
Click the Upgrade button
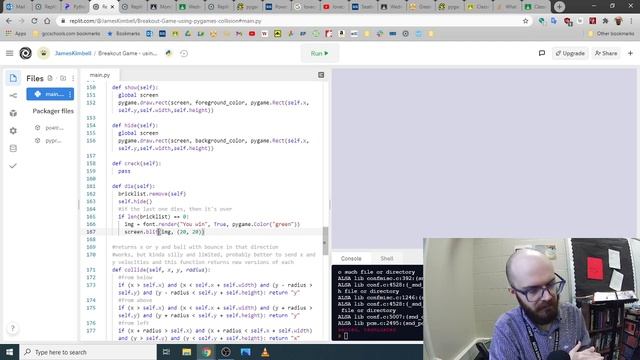click(570, 53)
